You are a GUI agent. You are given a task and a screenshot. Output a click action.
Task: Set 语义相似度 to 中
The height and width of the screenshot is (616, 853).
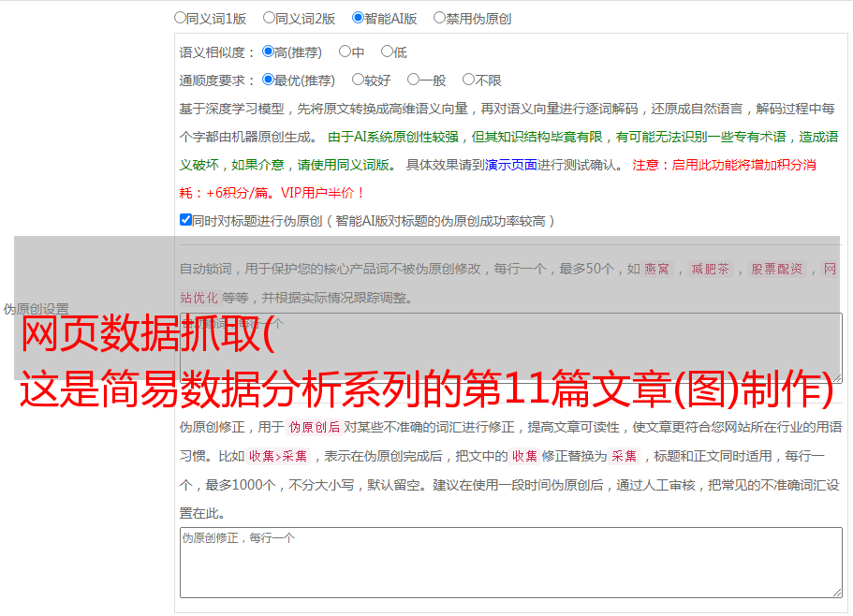click(x=345, y=51)
